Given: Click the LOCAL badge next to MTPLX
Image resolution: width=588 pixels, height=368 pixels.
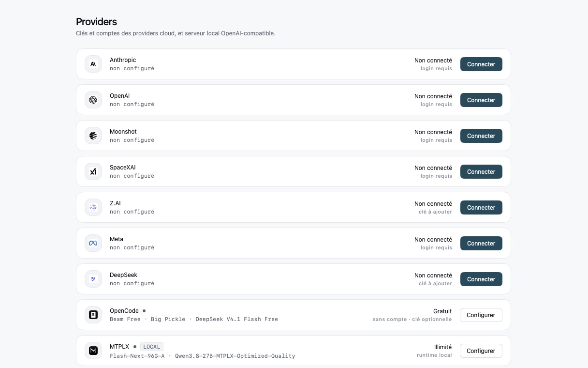Looking at the screenshot, I should pos(152,347).
